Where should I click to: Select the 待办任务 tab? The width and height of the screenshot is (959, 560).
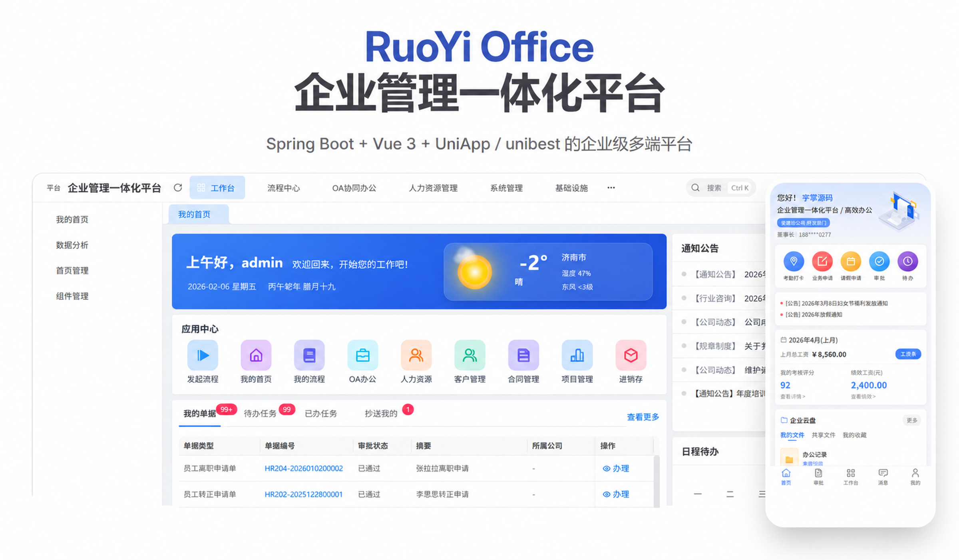point(260,413)
